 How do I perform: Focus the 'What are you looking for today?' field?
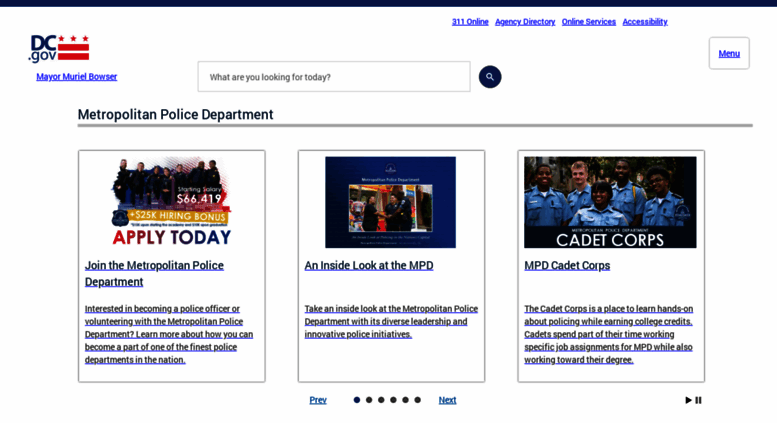pyautogui.click(x=334, y=77)
